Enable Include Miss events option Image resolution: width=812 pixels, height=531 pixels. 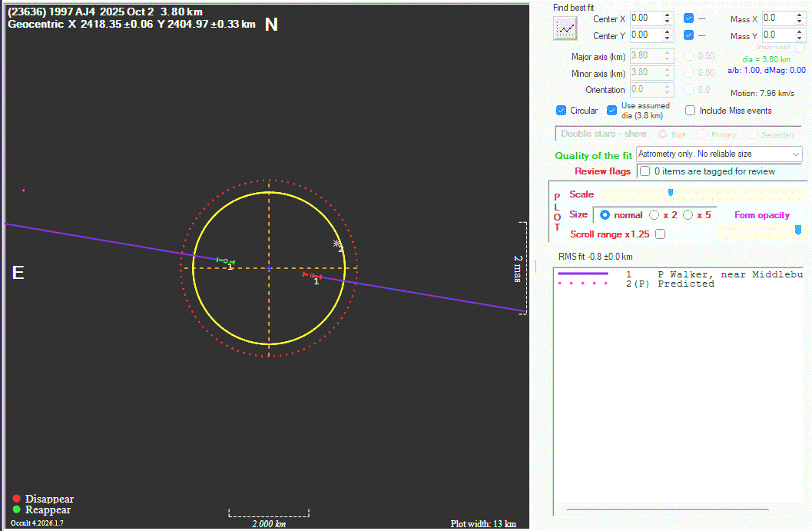[x=691, y=111]
